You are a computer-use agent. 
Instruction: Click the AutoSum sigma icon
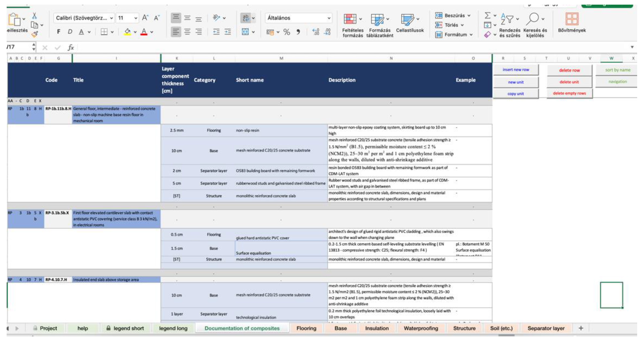tap(487, 16)
